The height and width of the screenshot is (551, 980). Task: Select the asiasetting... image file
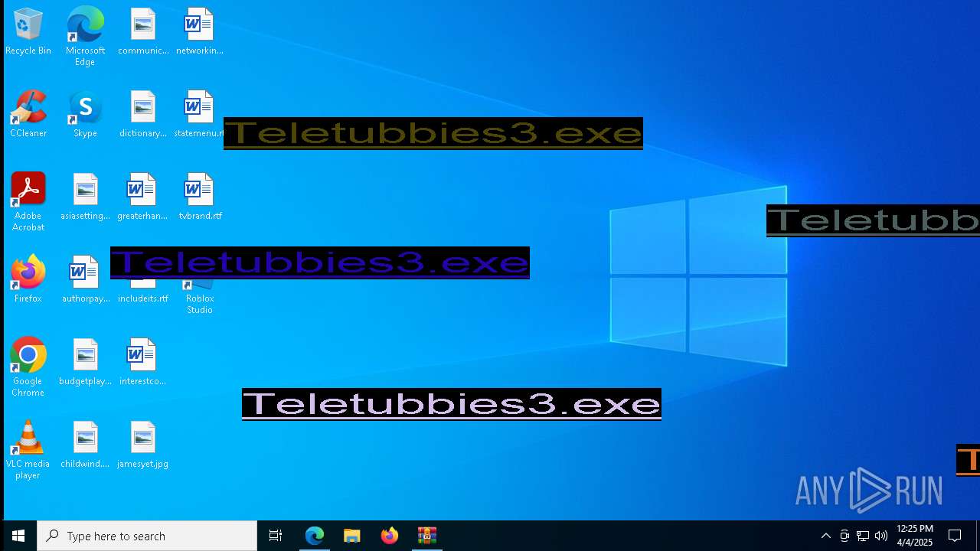pyautogui.click(x=85, y=197)
